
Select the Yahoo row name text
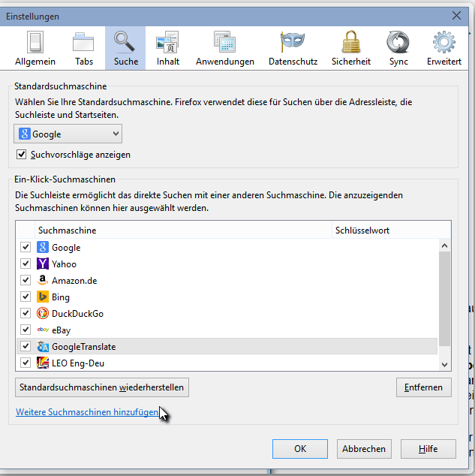tap(64, 264)
